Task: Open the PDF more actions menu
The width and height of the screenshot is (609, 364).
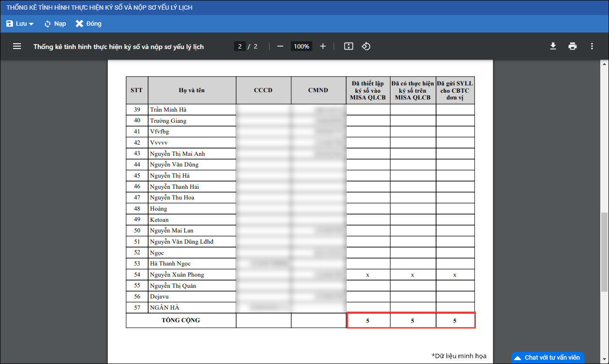Action: (592, 46)
